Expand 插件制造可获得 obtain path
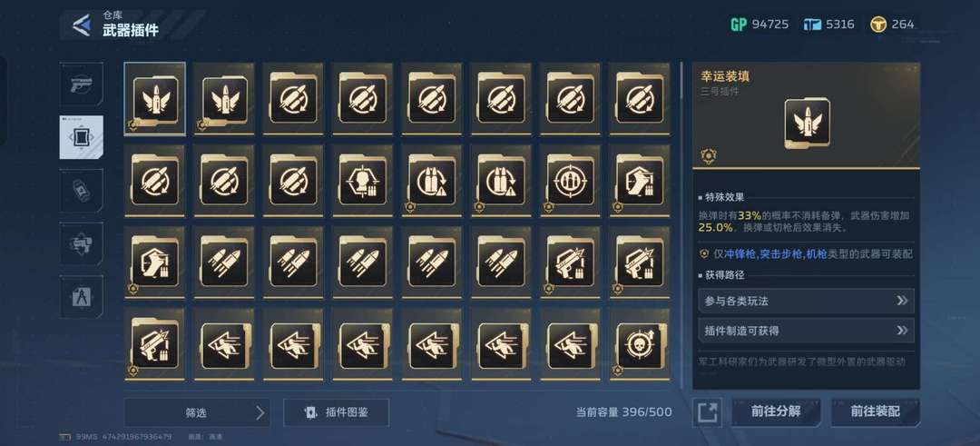Image resolution: width=980 pixels, height=446 pixels. (806, 331)
